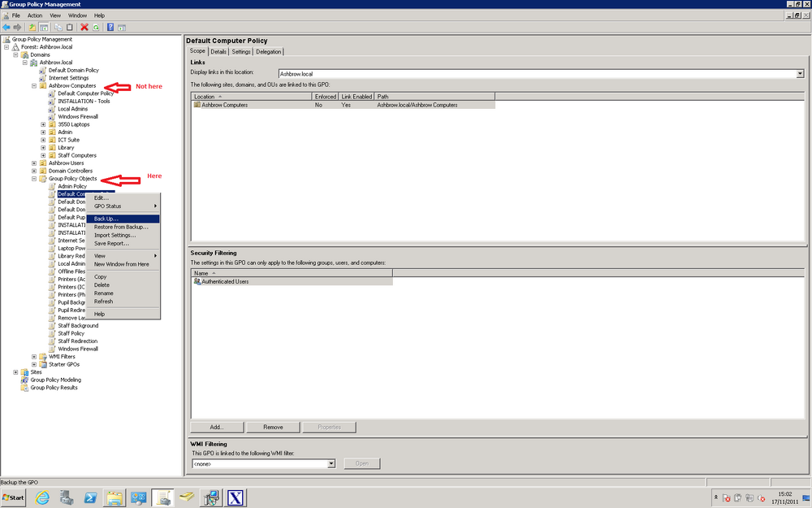Open Internet Explorer from the taskbar
The width and height of the screenshot is (812, 508).
click(42, 498)
